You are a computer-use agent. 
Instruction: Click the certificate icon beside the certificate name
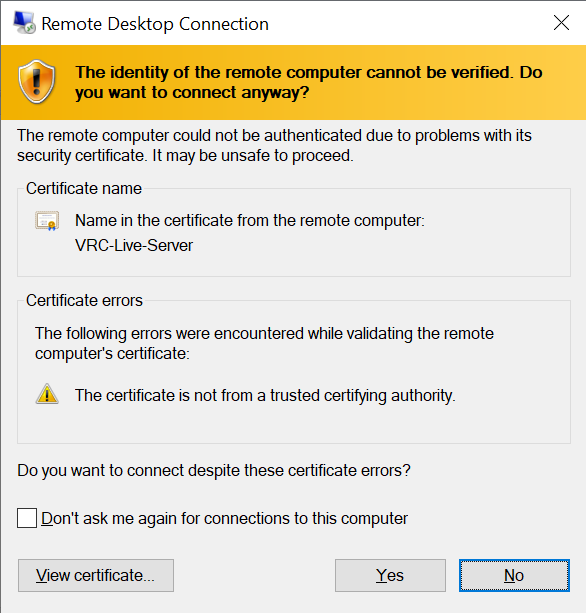(47, 221)
